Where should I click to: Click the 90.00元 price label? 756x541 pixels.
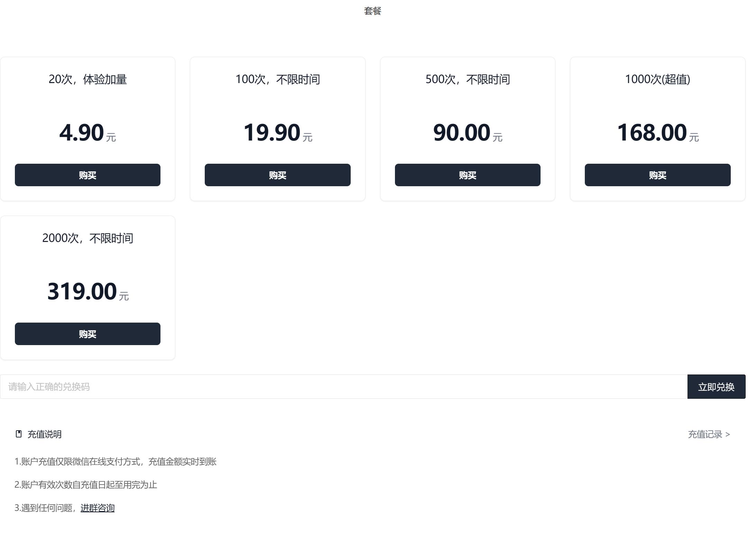(462, 133)
